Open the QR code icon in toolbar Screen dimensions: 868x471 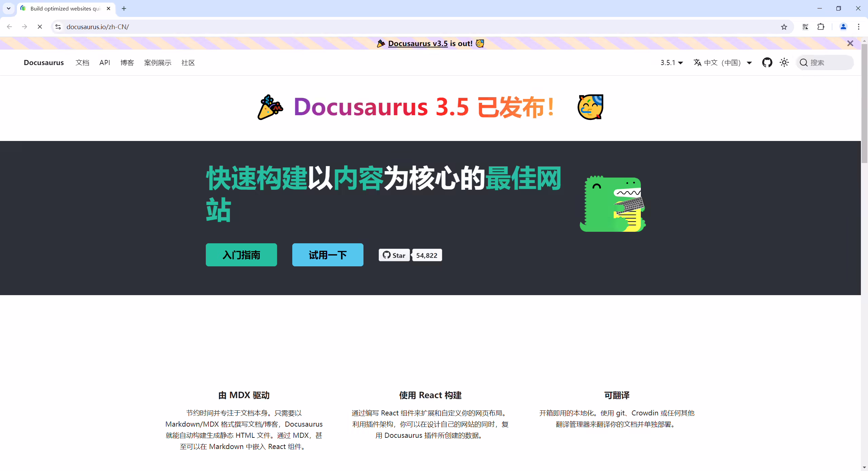point(806,27)
